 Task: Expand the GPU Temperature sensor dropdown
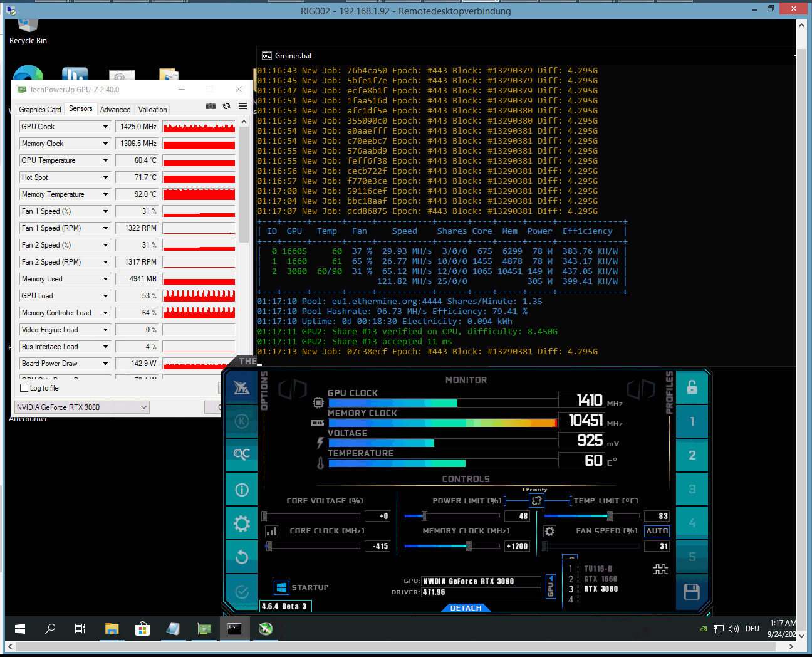click(x=105, y=160)
